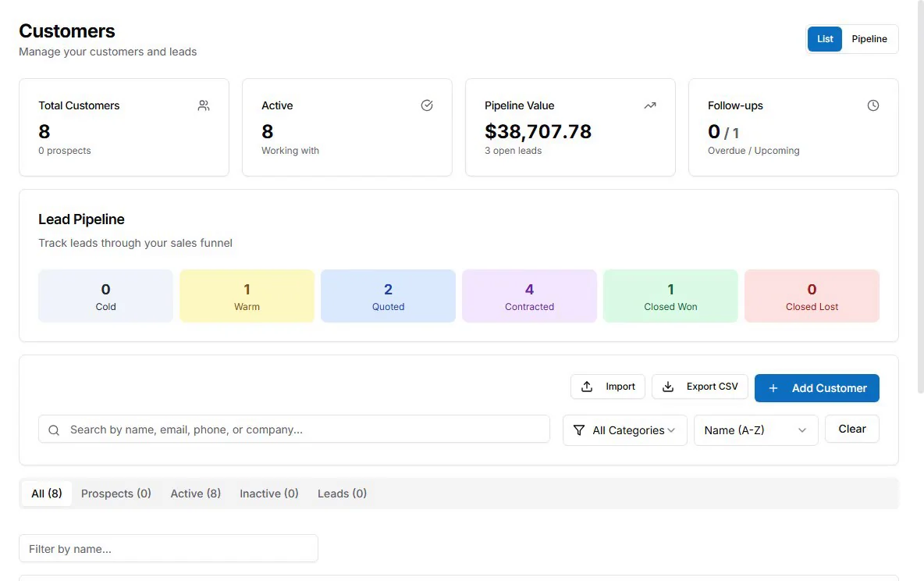Screen dimensions: 924x581
Task: Click the Total Customers people icon
Action: pyautogui.click(x=204, y=105)
